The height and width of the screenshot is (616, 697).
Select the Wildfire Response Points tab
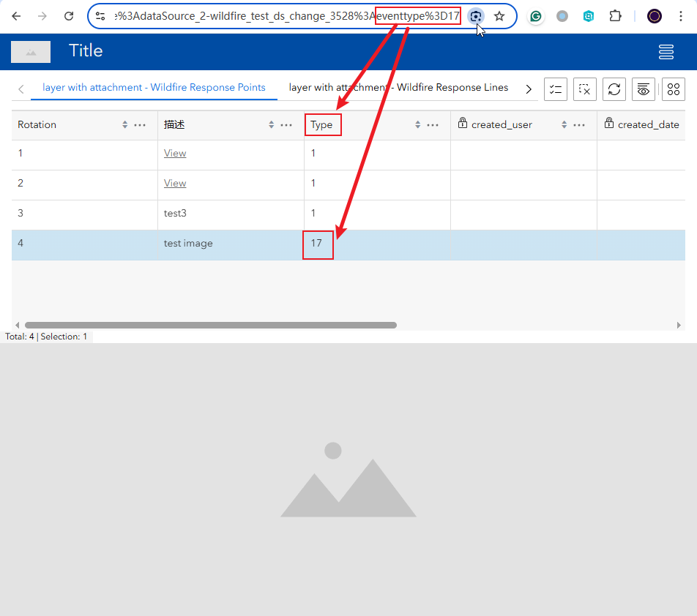point(154,87)
